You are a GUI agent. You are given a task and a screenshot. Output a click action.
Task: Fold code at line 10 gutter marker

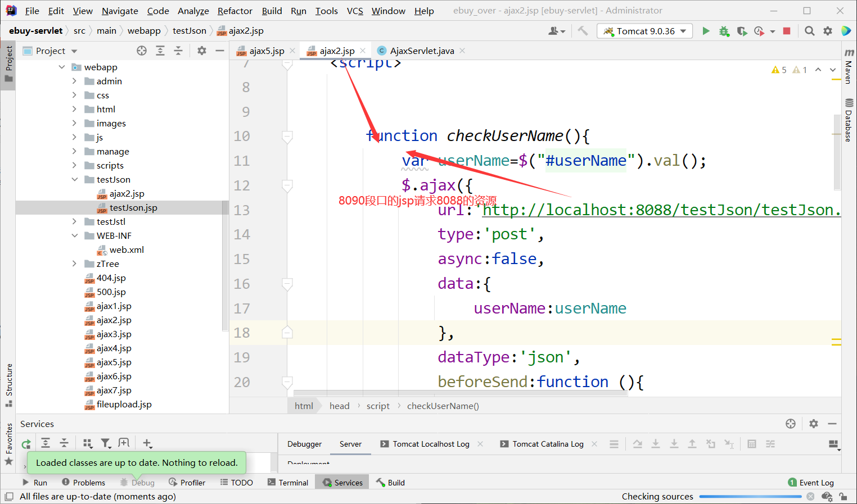coord(287,136)
